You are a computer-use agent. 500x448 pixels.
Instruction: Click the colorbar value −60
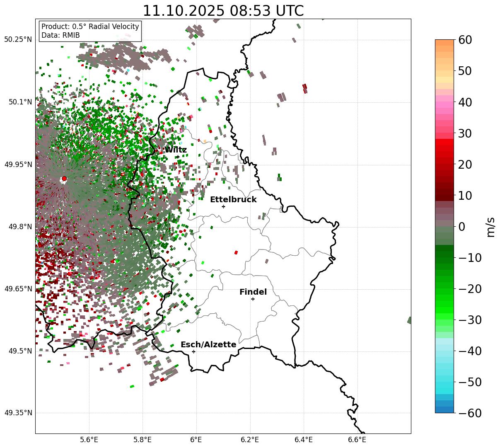point(470,413)
